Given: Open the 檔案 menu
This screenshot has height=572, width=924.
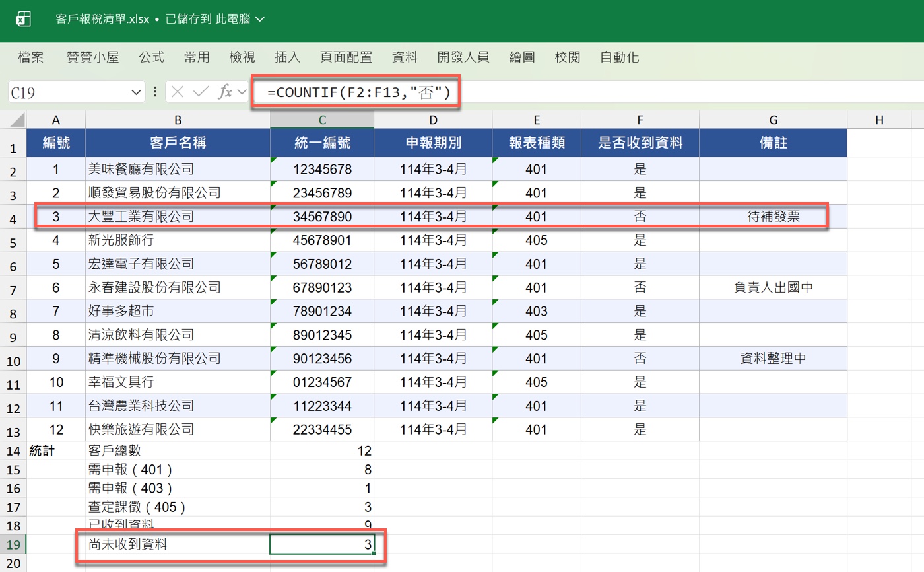Looking at the screenshot, I should (31, 57).
